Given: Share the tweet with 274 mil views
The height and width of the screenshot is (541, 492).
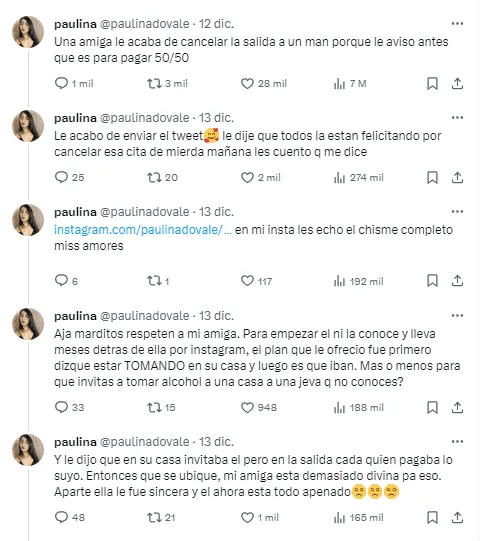Looking at the screenshot, I should 457,177.
